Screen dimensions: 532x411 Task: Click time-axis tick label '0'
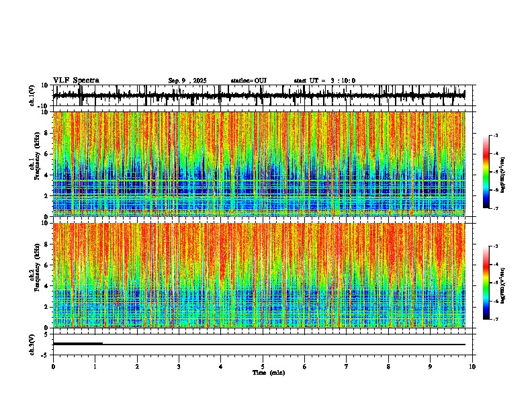[53, 367]
